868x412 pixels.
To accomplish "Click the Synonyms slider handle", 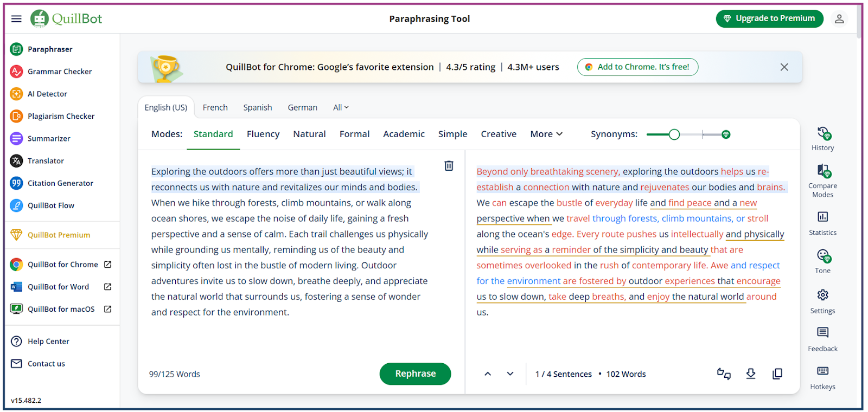I will click(x=674, y=134).
